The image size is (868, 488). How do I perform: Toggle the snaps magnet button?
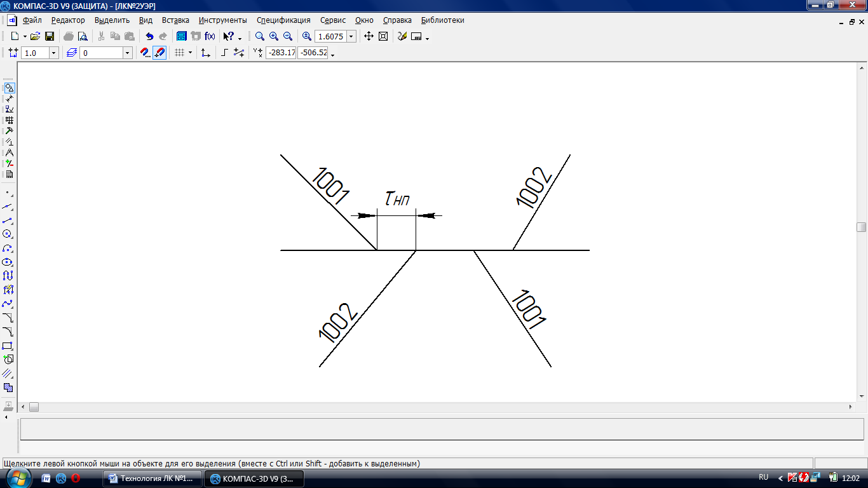[x=159, y=53]
